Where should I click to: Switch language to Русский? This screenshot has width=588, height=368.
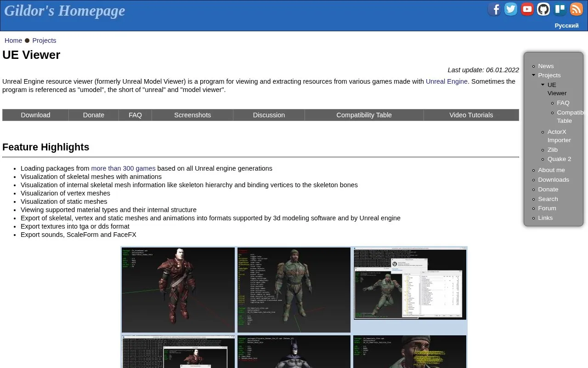(566, 26)
